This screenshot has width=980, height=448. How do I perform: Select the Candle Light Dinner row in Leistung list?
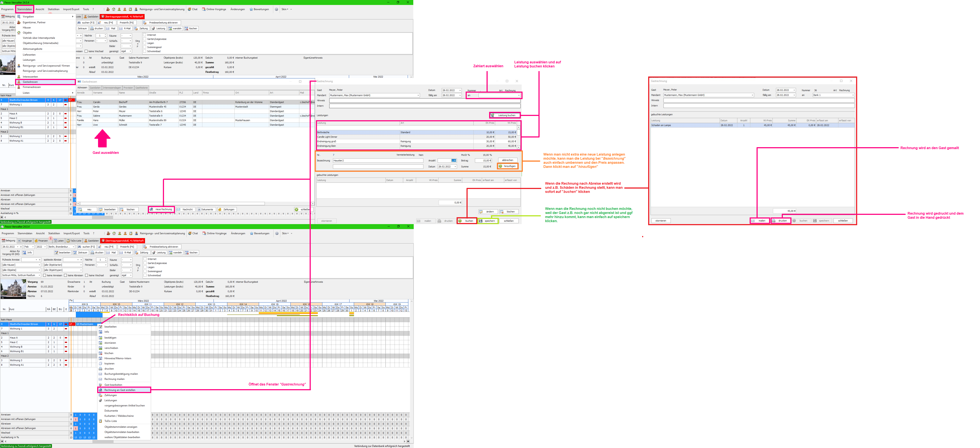coord(417,137)
